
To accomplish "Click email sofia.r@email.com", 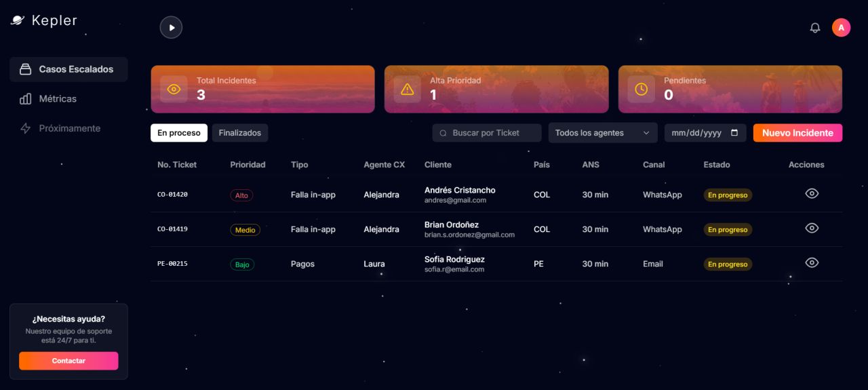I will coord(454,269).
